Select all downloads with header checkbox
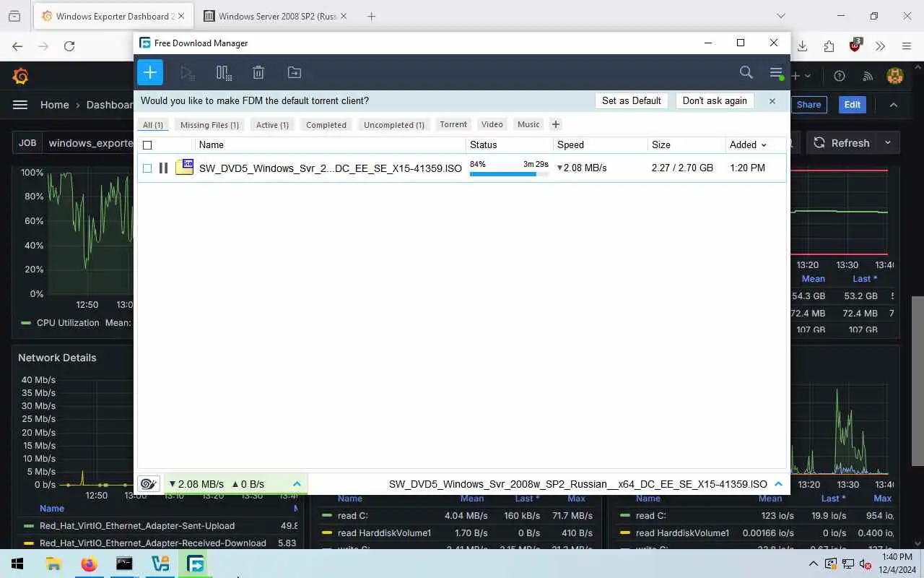Screen dimensions: 924x578 147,144
